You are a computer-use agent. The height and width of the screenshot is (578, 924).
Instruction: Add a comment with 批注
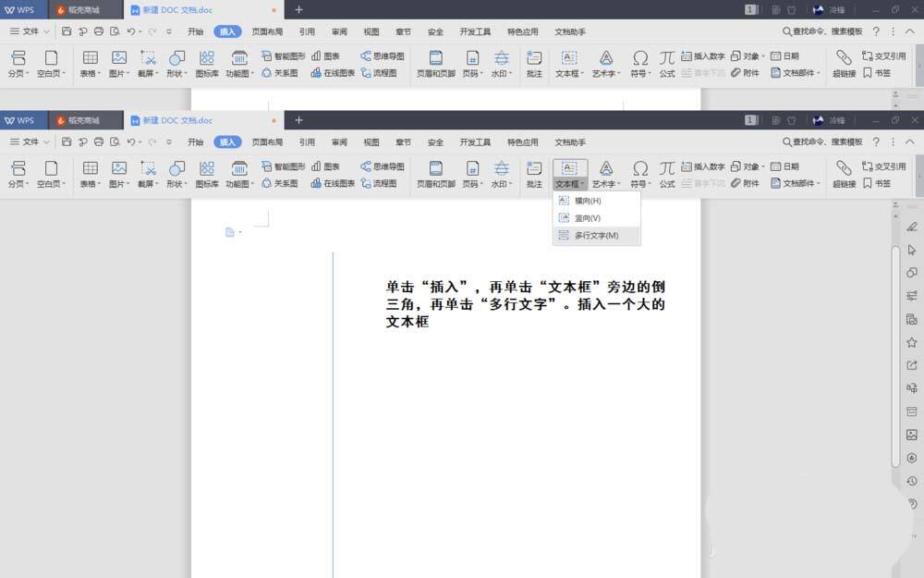533,173
